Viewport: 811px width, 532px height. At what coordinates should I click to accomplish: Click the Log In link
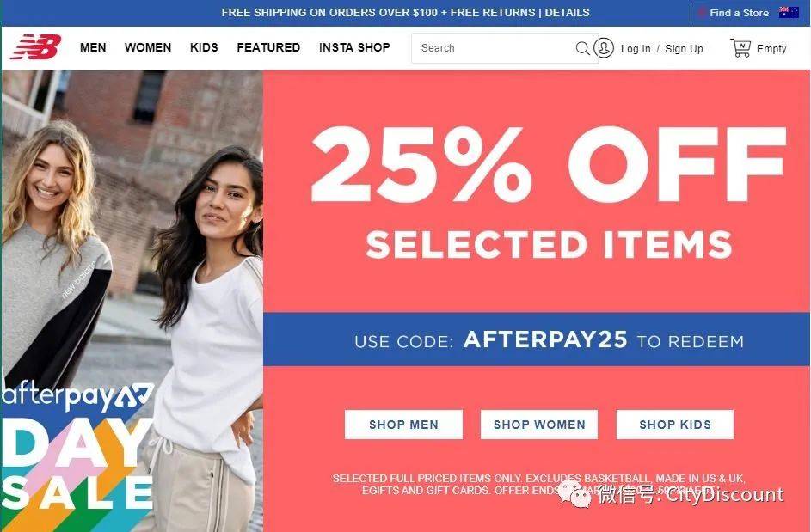click(x=636, y=49)
